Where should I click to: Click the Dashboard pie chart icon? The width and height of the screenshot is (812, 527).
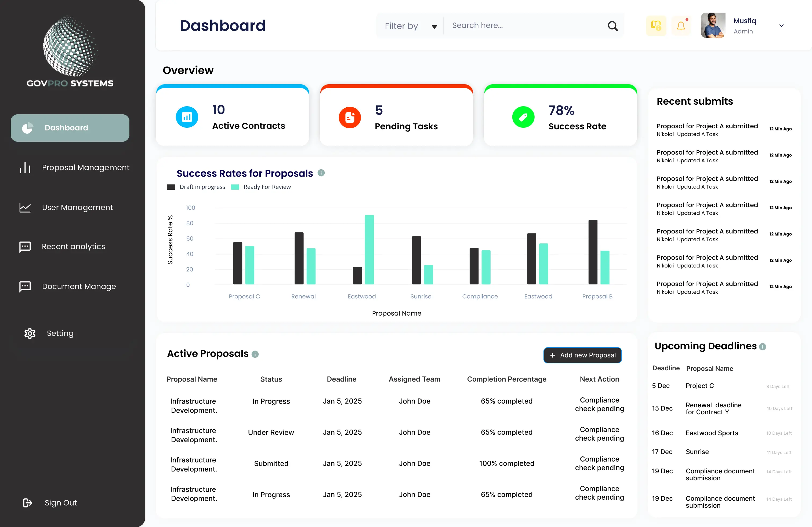(x=27, y=128)
